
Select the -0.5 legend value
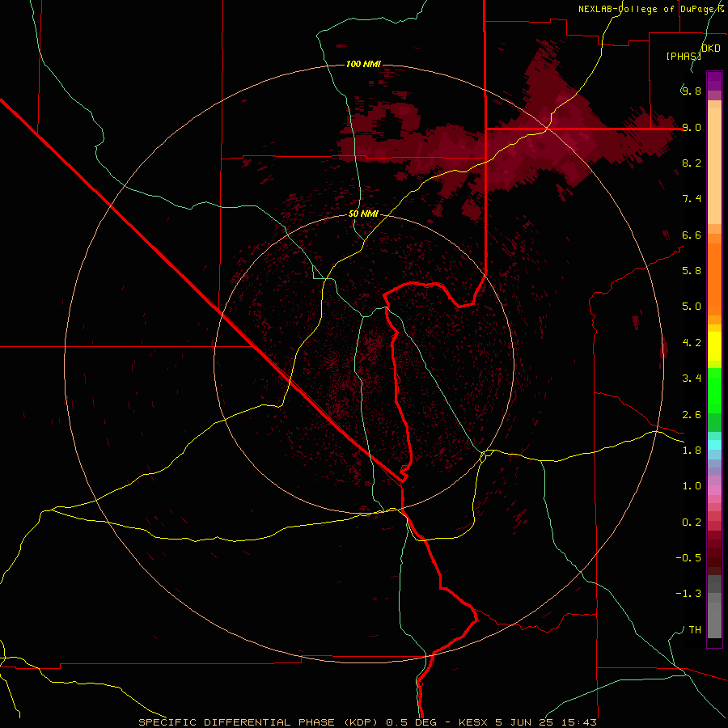click(688, 558)
